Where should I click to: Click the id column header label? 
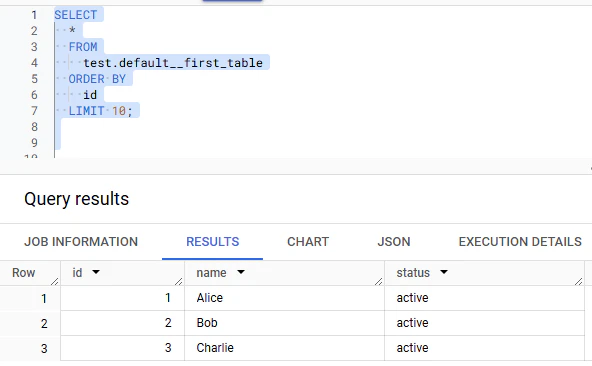[77, 273]
